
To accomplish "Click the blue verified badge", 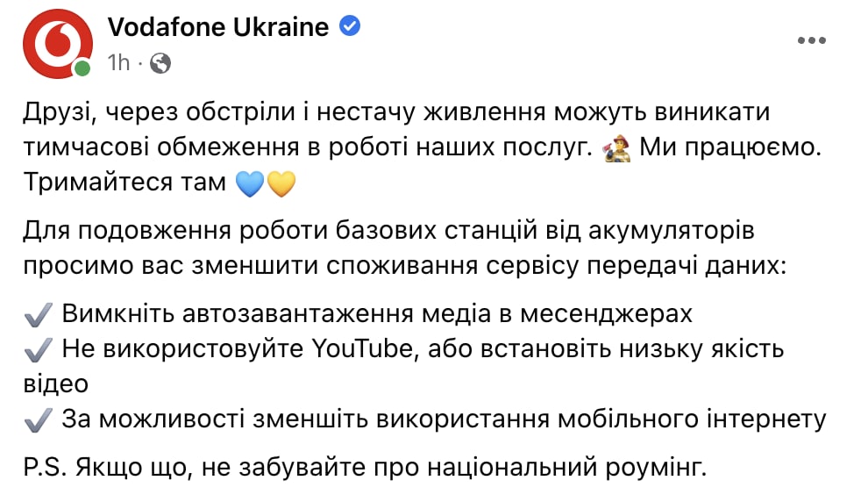I will click(x=349, y=27).
